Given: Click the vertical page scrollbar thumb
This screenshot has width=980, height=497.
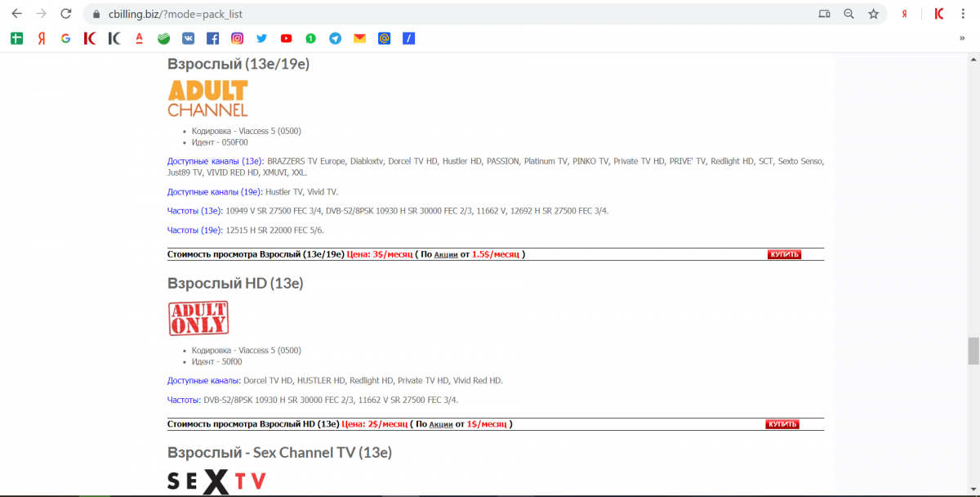Looking at the screenshot, I should [973, 351].
